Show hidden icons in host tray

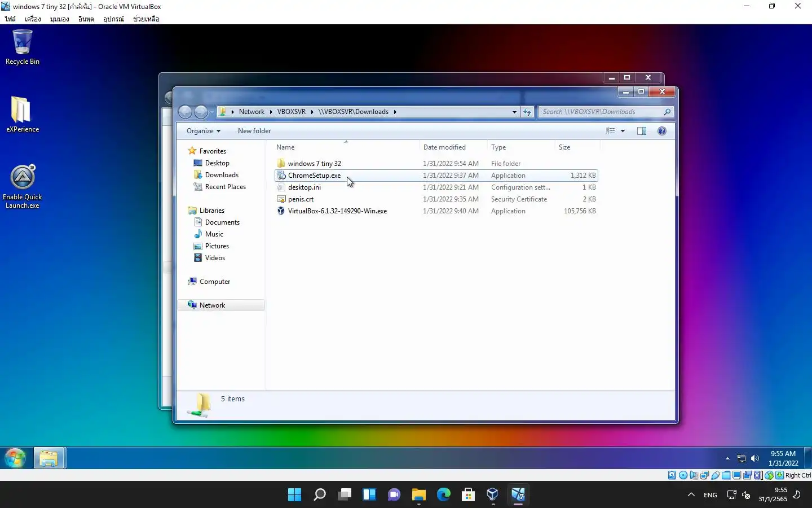point(691,495)
